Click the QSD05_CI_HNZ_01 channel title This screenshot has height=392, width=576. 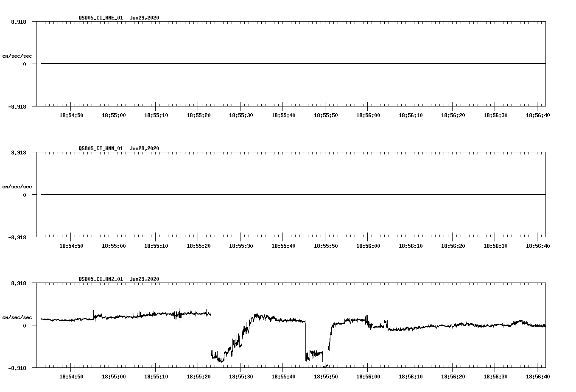click(101, 279)
